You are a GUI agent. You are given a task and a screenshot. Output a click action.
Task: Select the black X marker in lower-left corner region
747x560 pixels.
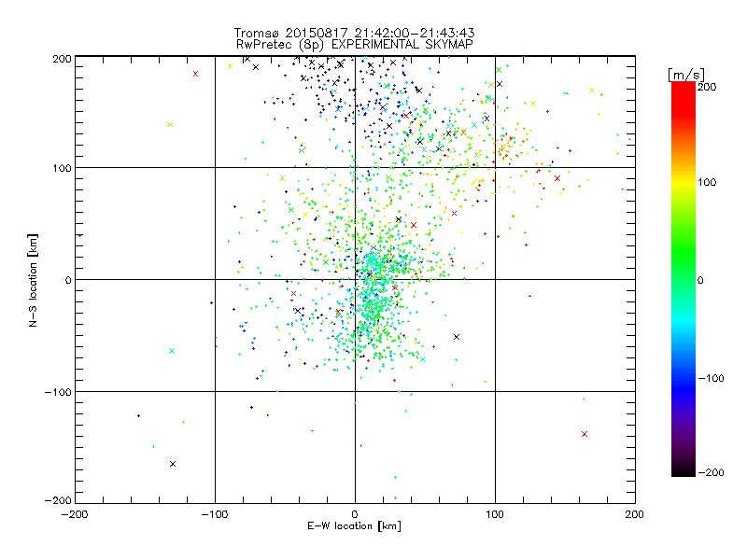coord(173,464)
